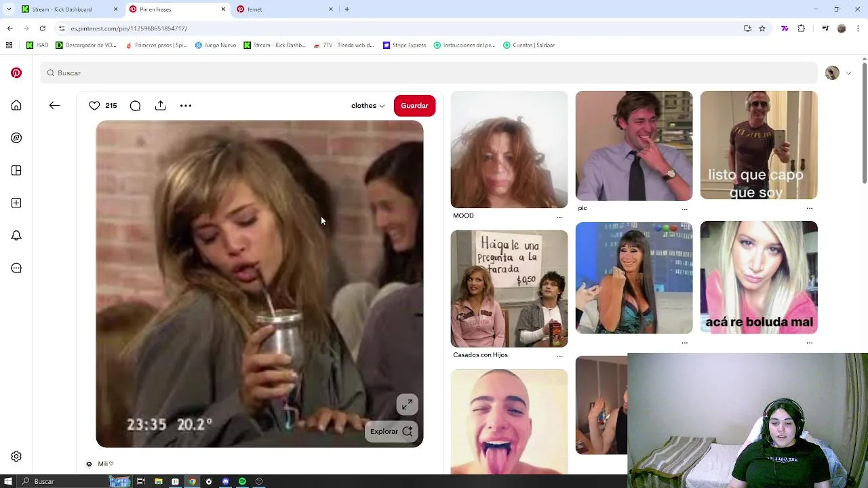Open profile avatar at top right

pos(832,73)
